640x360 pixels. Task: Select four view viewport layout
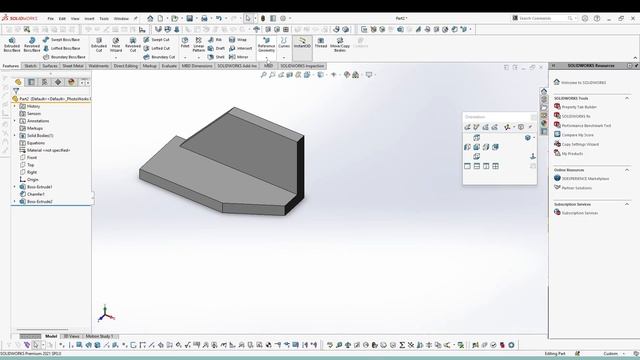click(x=496, y=166)
